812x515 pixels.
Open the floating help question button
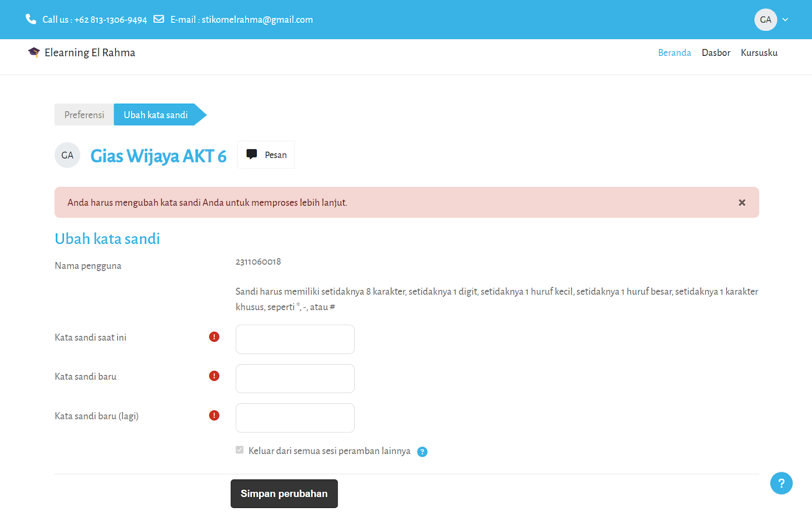point(781,483)
